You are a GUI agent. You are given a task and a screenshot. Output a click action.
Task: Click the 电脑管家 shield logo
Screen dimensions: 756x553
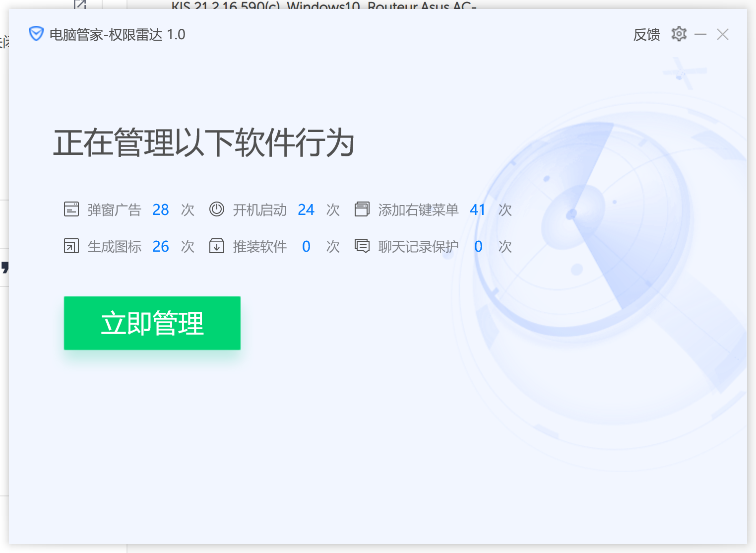click(36, 34)
